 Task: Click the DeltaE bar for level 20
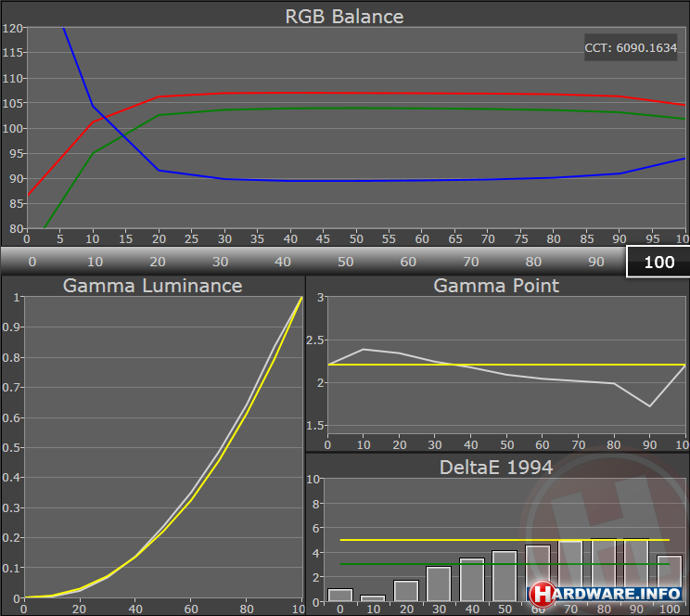406,591
